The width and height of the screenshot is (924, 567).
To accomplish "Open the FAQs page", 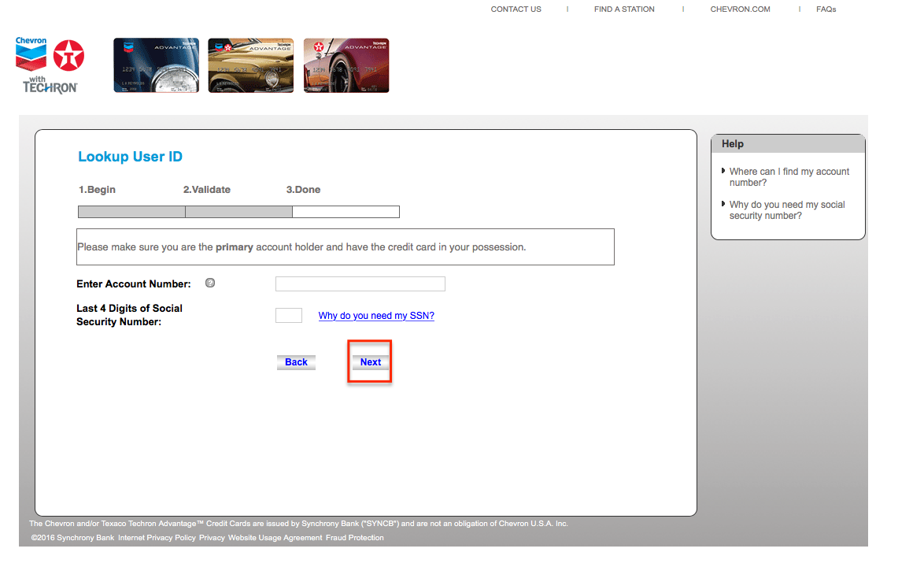I will click(826, 9).
